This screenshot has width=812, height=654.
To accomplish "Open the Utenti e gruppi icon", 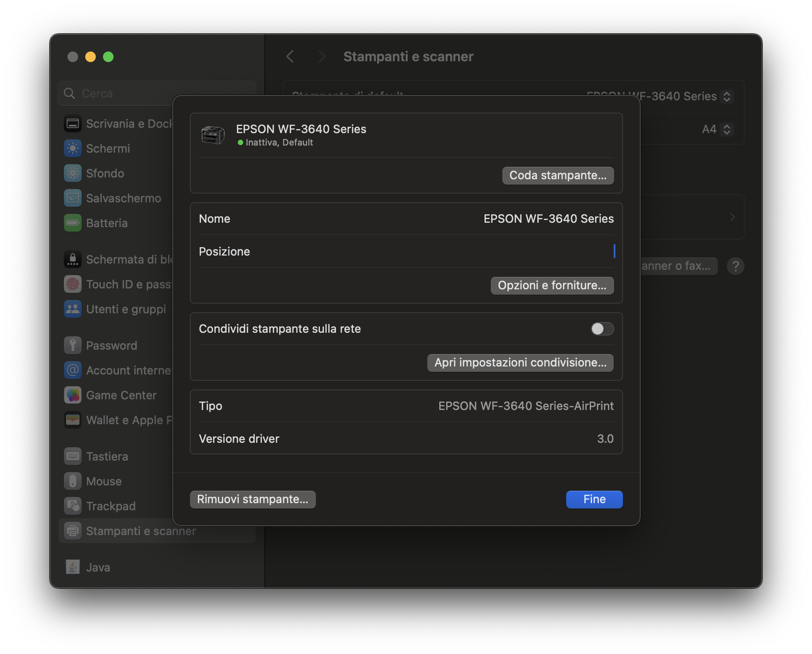I will pos(73,309).
